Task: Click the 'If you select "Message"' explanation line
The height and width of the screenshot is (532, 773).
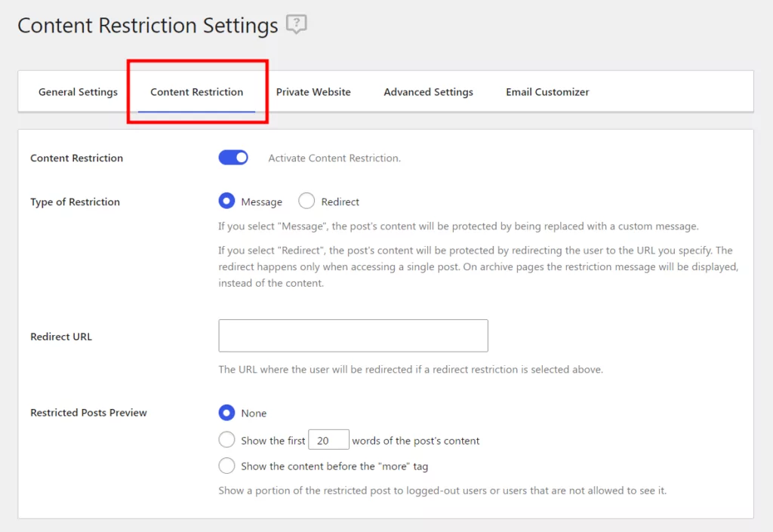Action: click(x=458, y=226)
